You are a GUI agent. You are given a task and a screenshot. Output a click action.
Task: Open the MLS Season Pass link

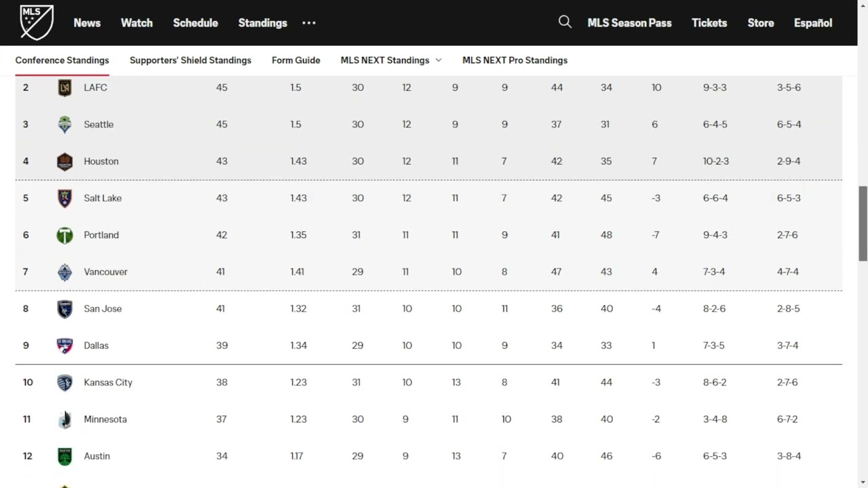coord(629,23)
